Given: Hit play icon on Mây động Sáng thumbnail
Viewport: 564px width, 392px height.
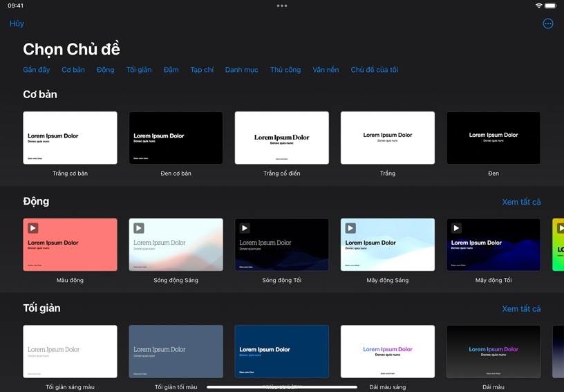Looking at the screenshot, I should click(x=350, y=228).
